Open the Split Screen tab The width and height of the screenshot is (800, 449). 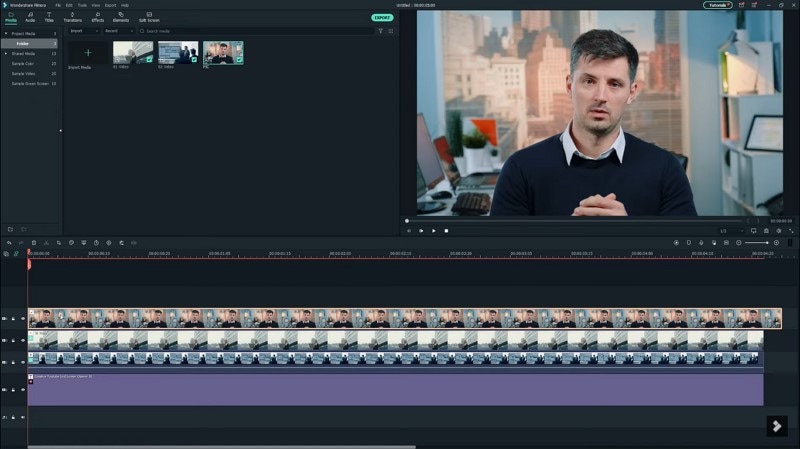pos(149,17)
